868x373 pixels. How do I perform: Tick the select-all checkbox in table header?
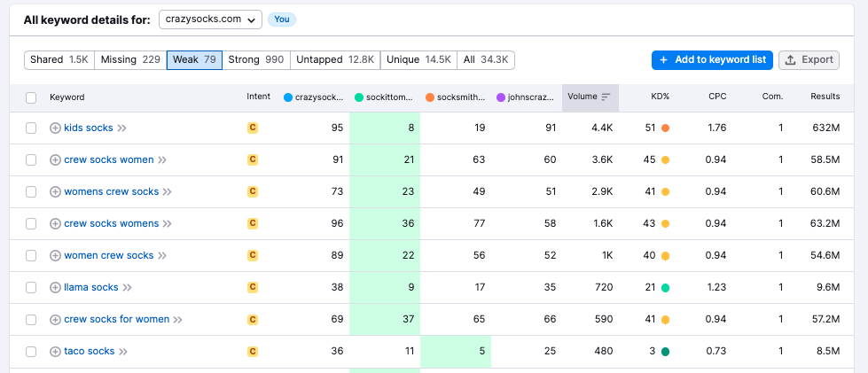pos(31,98)
